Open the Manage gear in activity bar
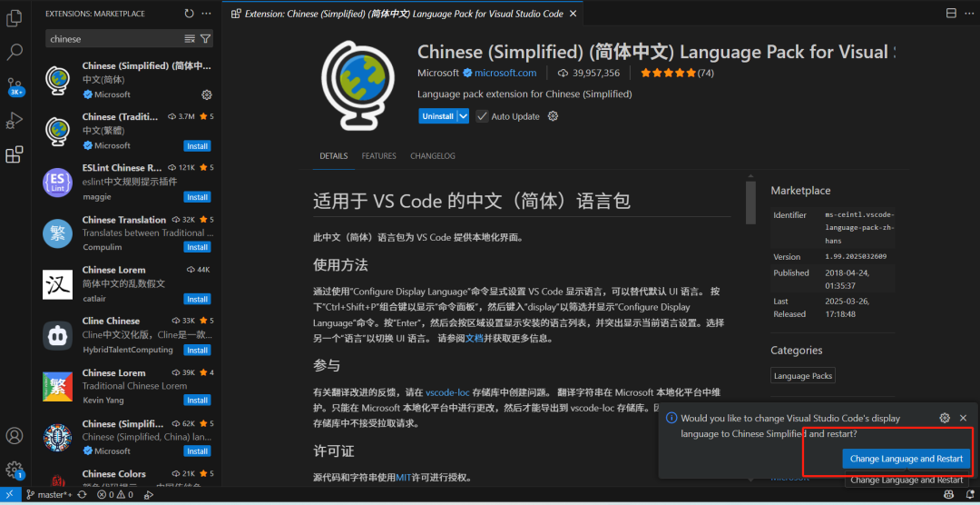 click(x=14, y=470)
